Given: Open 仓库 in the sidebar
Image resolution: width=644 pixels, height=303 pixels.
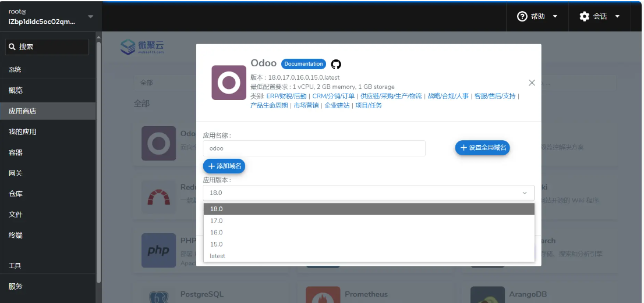Looking at the screenshot, I should point(48,194).
